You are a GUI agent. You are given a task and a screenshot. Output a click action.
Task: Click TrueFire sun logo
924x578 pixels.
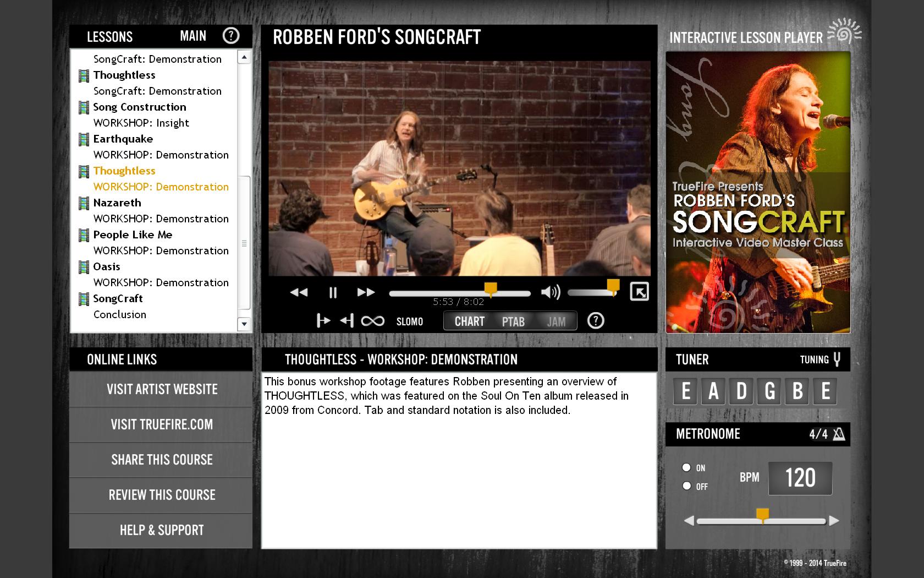click(845, 31)
